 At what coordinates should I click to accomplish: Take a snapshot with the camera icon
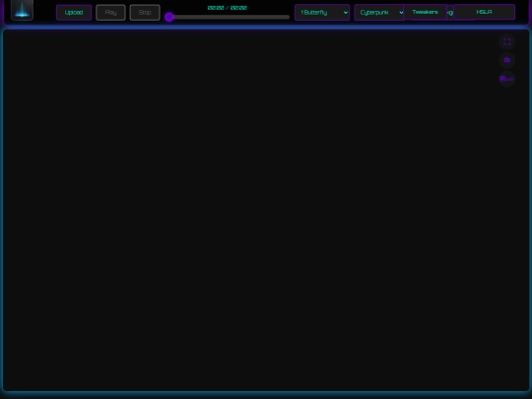[507, 60]
